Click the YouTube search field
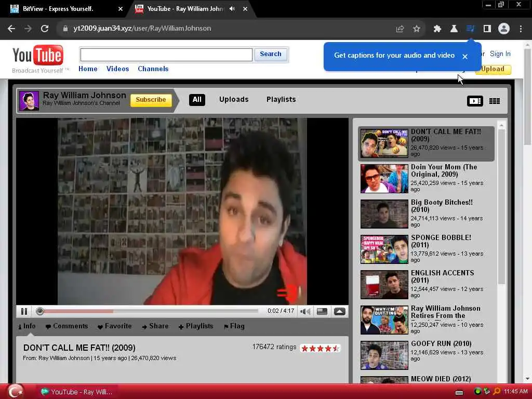This screenshot has height=399, width=532. point(166,55)
